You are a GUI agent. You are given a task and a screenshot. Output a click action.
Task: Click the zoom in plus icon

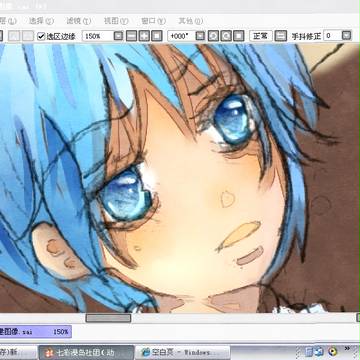(x=144, y=36)
